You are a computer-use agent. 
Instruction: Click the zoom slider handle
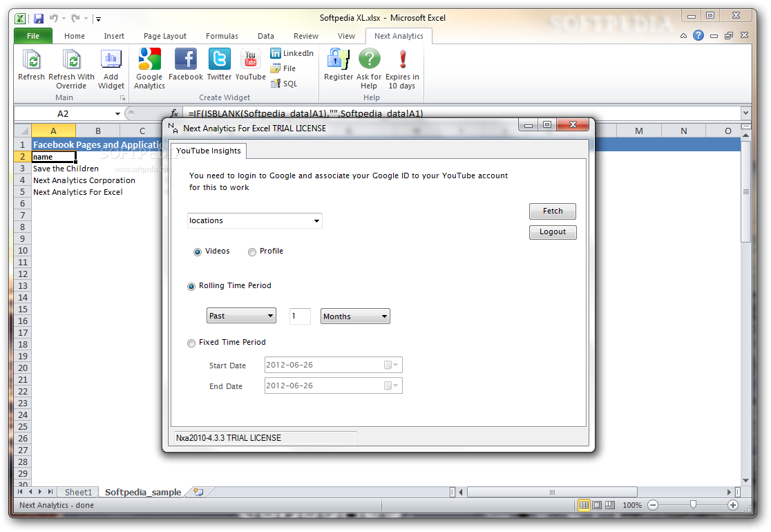tap(693, 504)
